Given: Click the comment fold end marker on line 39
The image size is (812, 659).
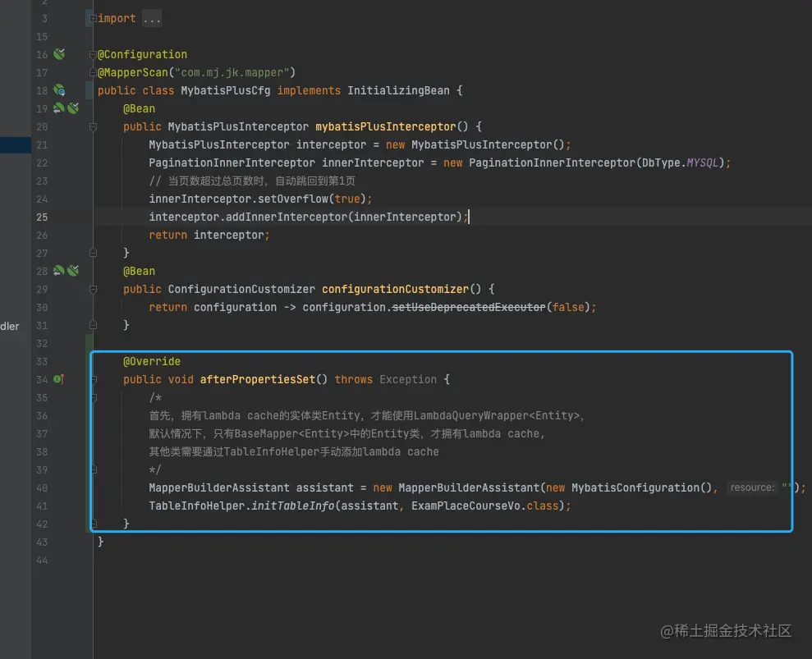Looking at the screenshot, I should click(x=94, y=469).
